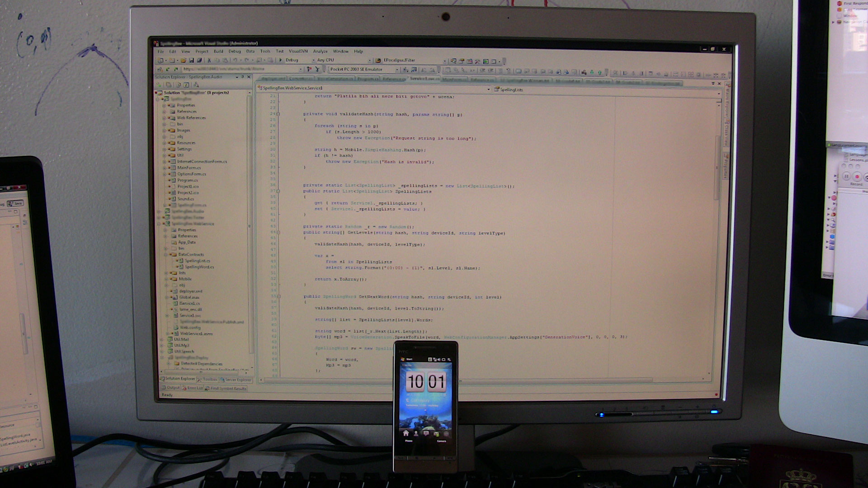868x488 pixels.
Task: Collapse the validateHash method outline toggle
Action: pyautogui.click(x=278, y=114)
